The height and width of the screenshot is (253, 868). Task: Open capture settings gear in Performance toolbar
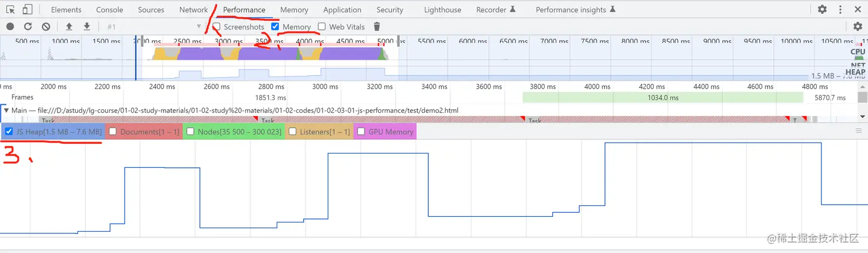pos(858,26)
